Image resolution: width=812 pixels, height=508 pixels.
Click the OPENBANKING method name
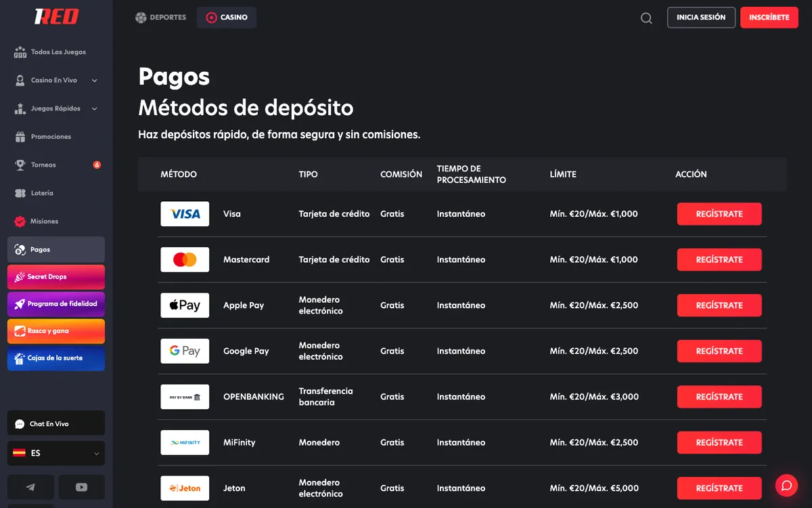[254, 397]
